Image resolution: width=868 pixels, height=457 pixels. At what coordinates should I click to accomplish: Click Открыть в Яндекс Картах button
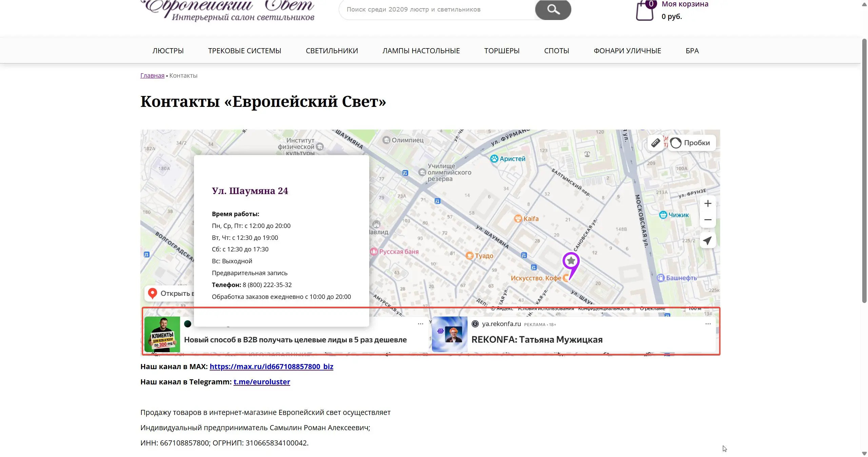coord(170,293)
